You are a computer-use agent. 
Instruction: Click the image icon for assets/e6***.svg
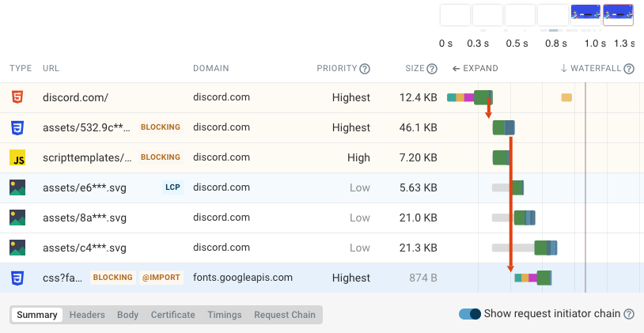pos(17,187)
